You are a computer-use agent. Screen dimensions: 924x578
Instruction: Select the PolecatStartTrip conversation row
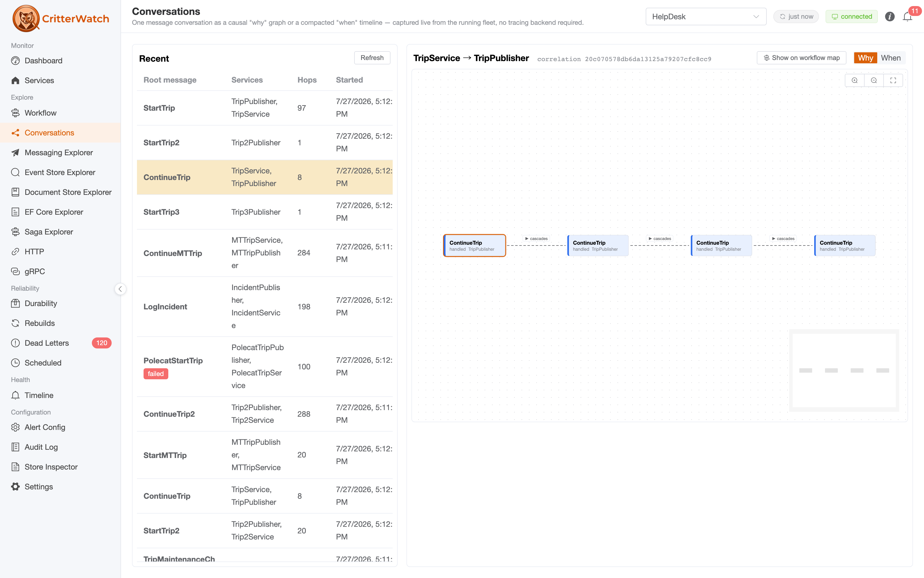pyautogui.click(x=265, y=367)
